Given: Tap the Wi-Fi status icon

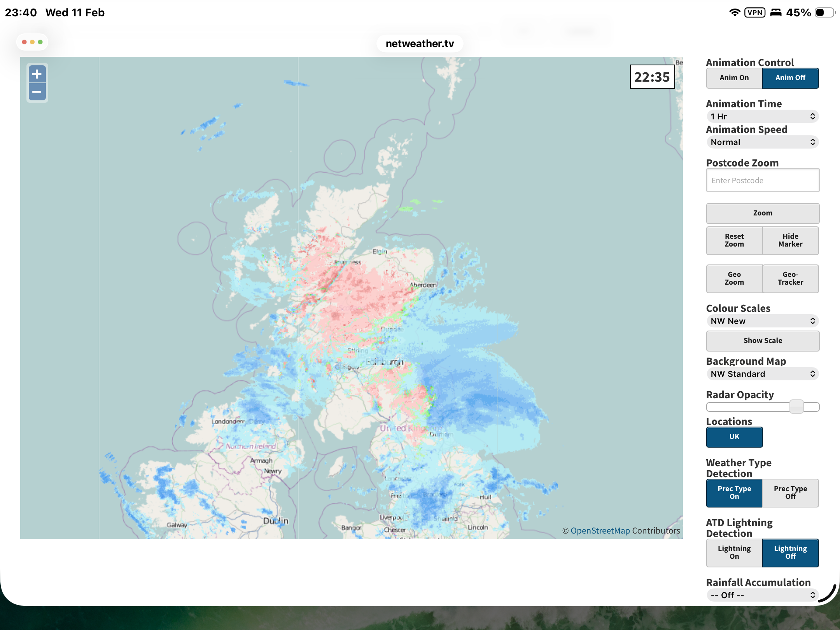Looking at the screenshot, I should [734, 12].
